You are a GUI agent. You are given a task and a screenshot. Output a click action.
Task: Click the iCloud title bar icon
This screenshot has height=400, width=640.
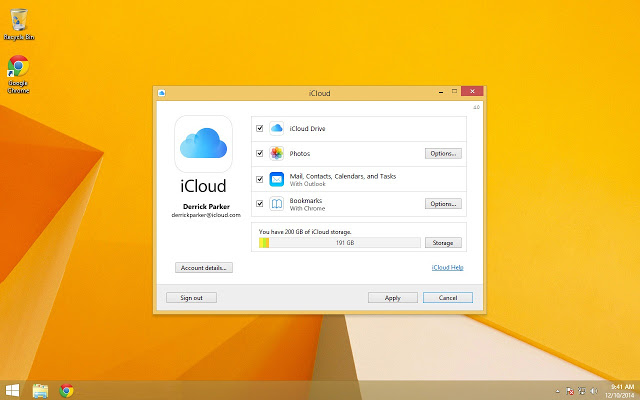(162, 93)
